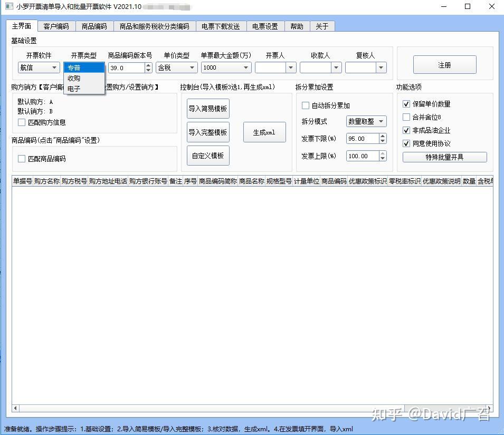Click the 特殊批量开具 button
The width and height of the screenshot is (504, 435).
tap(445, 157)
